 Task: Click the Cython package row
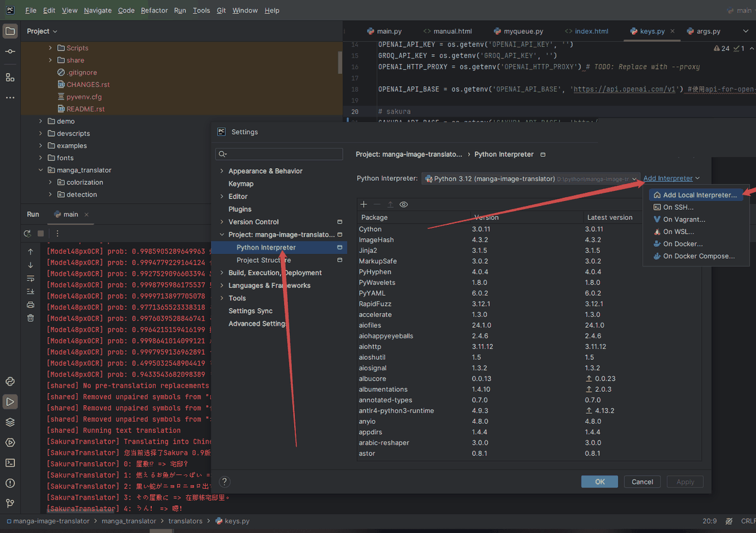[529, 229]
